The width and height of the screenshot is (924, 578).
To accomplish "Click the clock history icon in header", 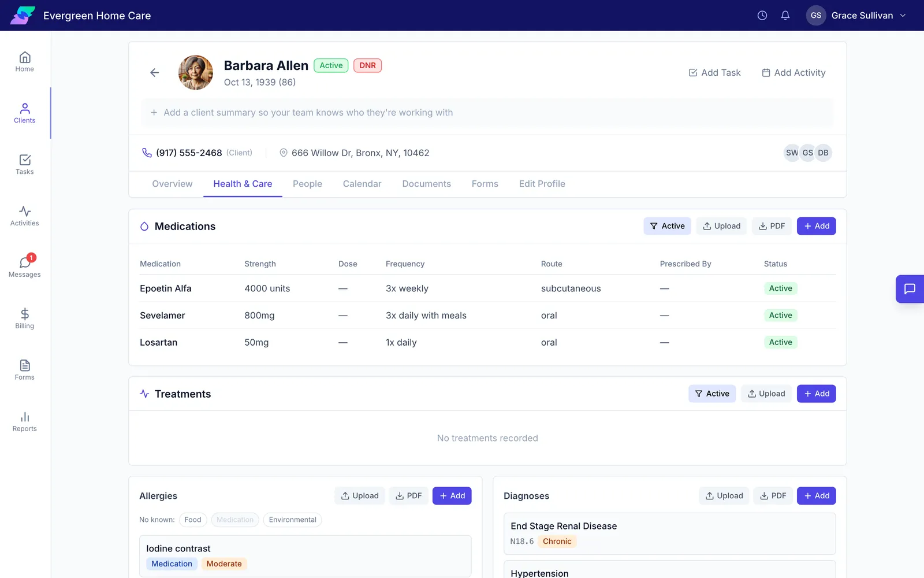I will pyautogui.click(x=762, y=16).
